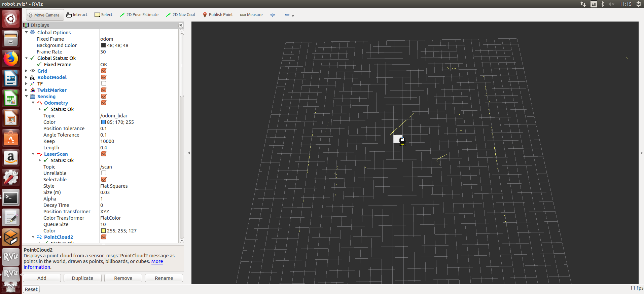This screenshot has width=644, height=294.
Task: Choose the Select tool in toolbar
Action: pyautogui.click(x=103, y=15)
